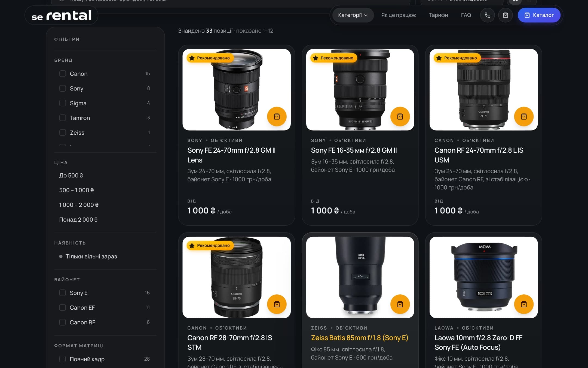
Task: Click the Рекомендовано badge on Canon RF 28-70mm card
Action: [210, 245]
